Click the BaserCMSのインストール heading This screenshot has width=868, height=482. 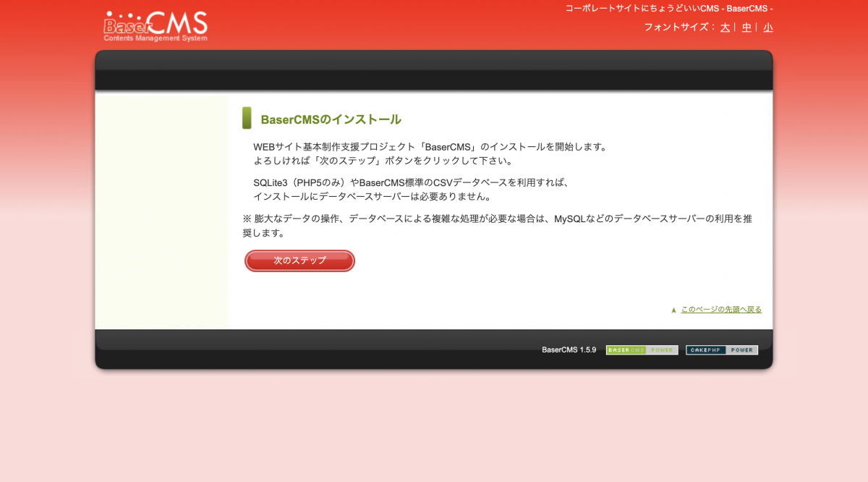(x=331, y=120)
